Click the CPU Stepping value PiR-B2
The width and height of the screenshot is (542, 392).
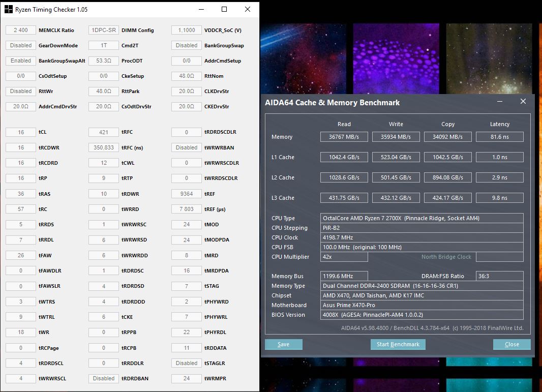pos(421,228)
